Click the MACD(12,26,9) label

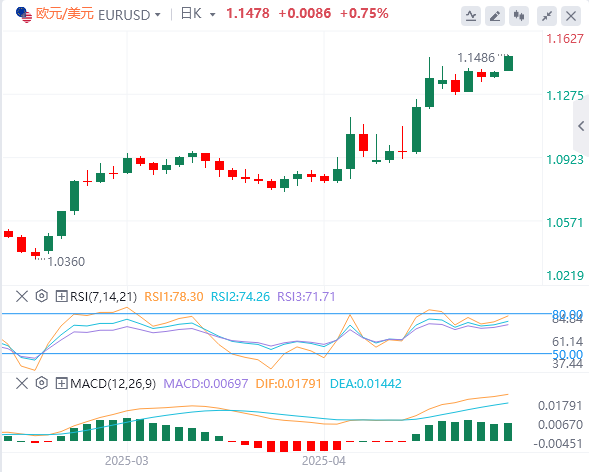click(x=113, y=384)
